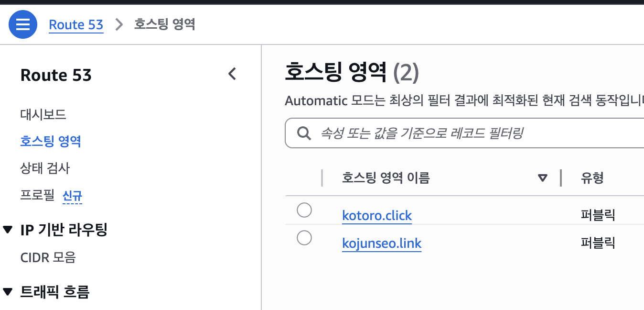The height and width of the screenshot is (310, 644).
Task: Open 프로필 in the side navigation
Action: tap(37, 195)
